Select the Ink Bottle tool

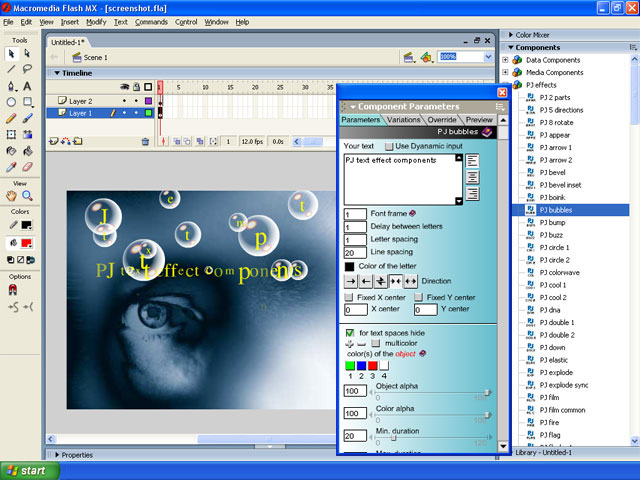click(x=11, y=151)
